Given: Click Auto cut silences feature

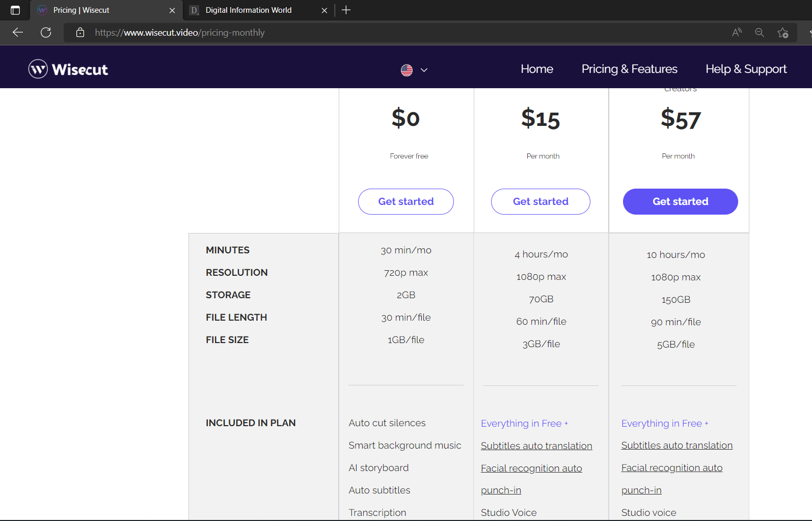Looking at the screenshot, I should (387, 423).
